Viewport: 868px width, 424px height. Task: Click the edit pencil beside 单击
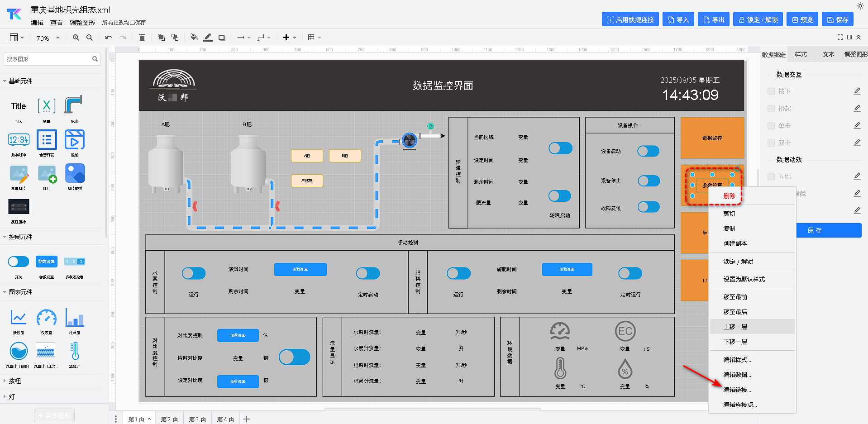click(x=857, y=125)
